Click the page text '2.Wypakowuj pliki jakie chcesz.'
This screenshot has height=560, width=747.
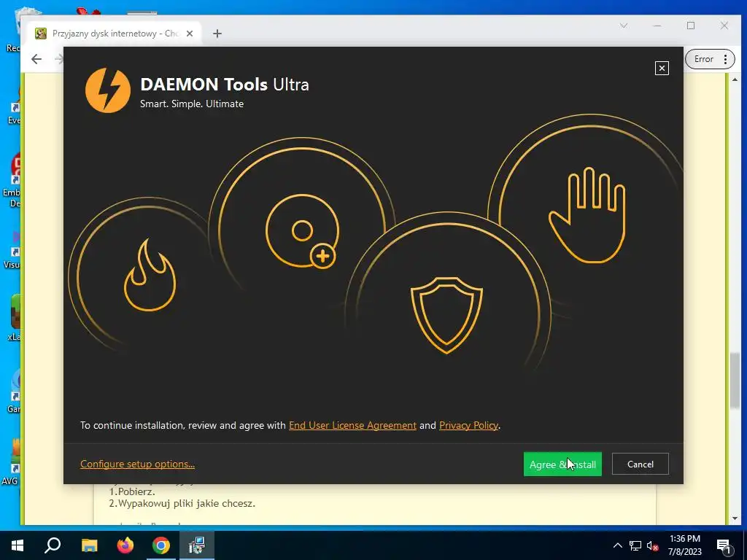click(182, 503)
